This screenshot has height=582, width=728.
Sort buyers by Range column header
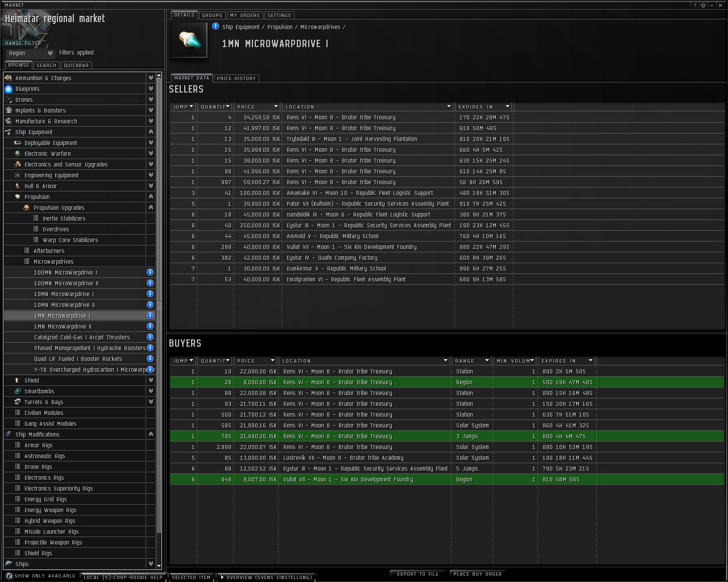point(471,360)
